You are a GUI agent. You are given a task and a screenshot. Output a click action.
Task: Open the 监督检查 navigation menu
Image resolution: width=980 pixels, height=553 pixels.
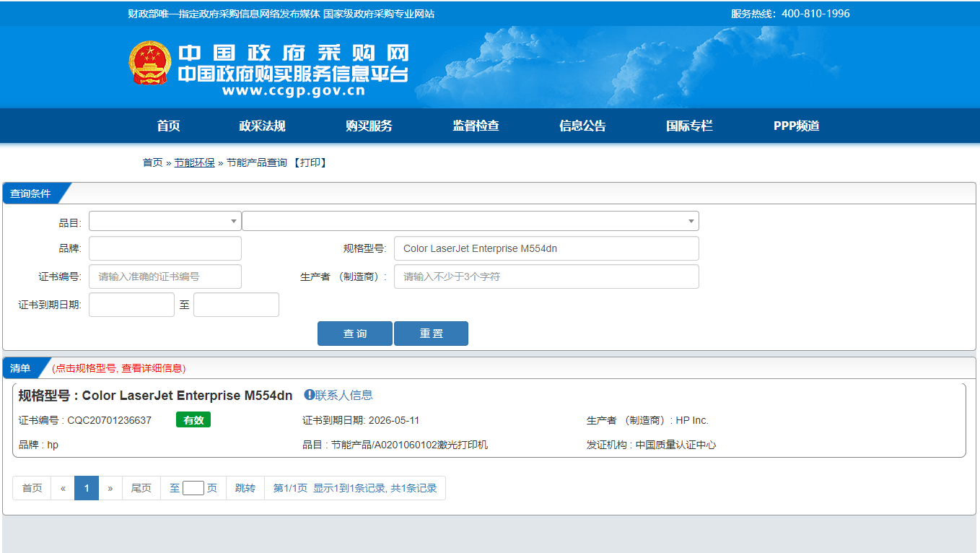coord(476,126)
